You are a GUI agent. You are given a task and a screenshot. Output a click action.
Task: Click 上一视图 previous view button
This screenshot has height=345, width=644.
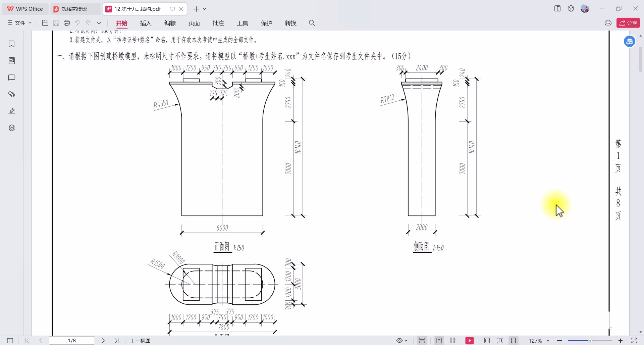pyautogui.click(x=141, y=341)
